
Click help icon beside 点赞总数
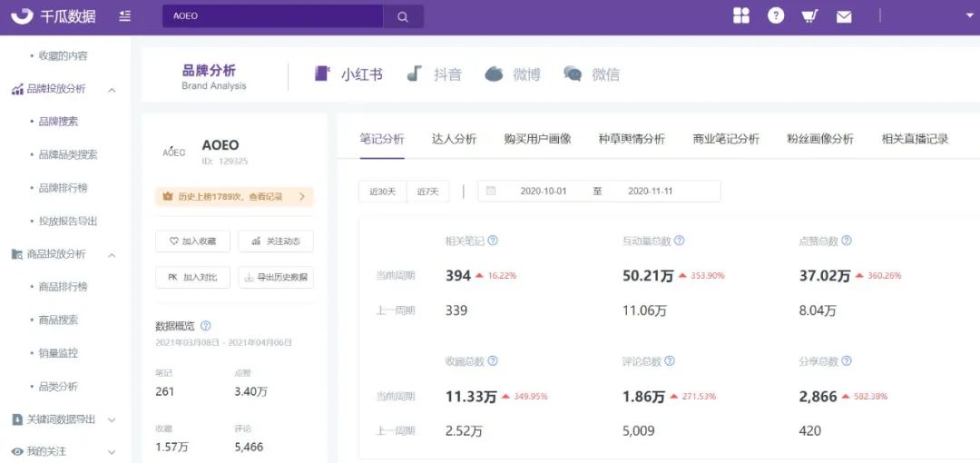pyautogui.click(x=847, y=241)
